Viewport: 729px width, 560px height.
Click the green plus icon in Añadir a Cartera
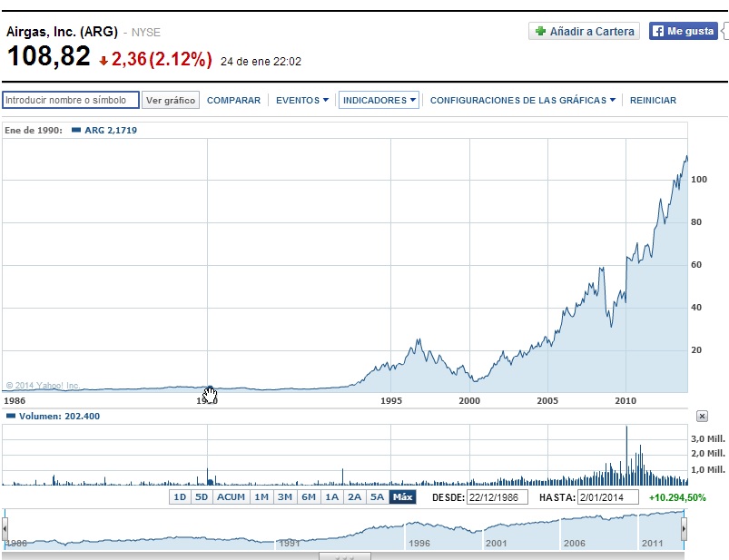(x=540, y=31)
